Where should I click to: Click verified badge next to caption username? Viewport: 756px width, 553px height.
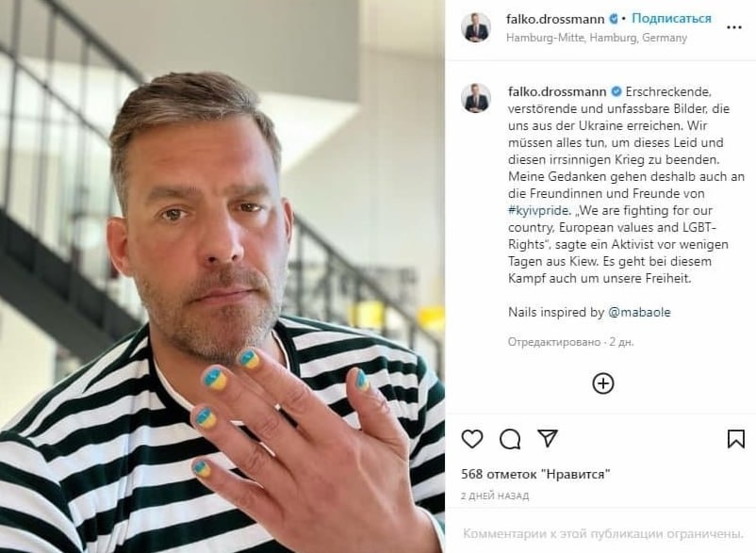pyautogui.click(x=616, y=91)
